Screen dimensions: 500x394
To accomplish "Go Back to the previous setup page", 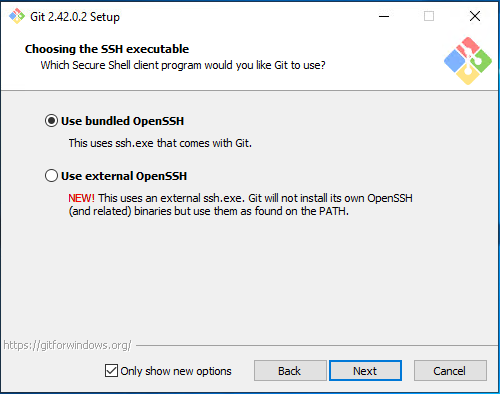I will point(290,371).
